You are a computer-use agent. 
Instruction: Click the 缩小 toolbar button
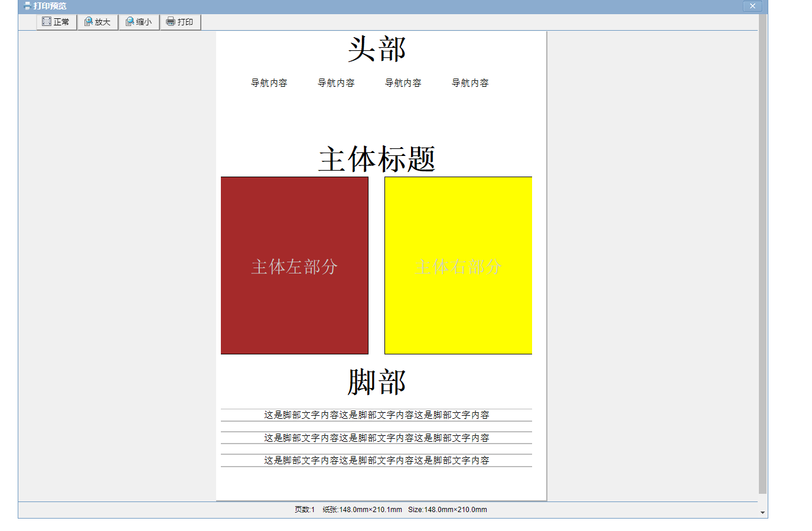click(139, 21)
